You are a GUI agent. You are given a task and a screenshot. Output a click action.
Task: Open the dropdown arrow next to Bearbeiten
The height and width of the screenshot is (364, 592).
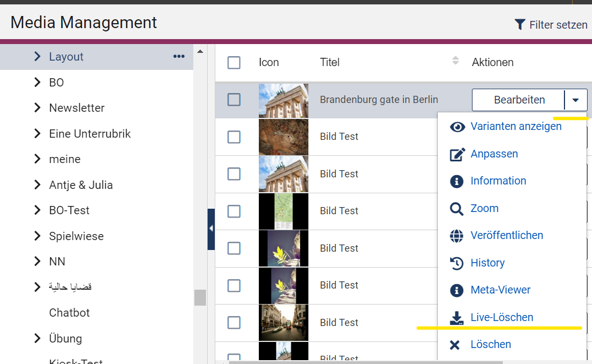[x=575, y=100]
